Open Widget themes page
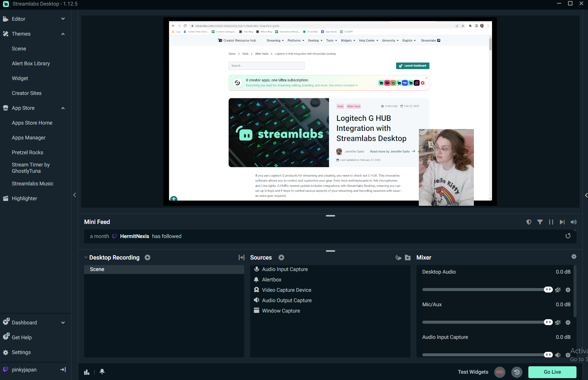 (20, 78)
